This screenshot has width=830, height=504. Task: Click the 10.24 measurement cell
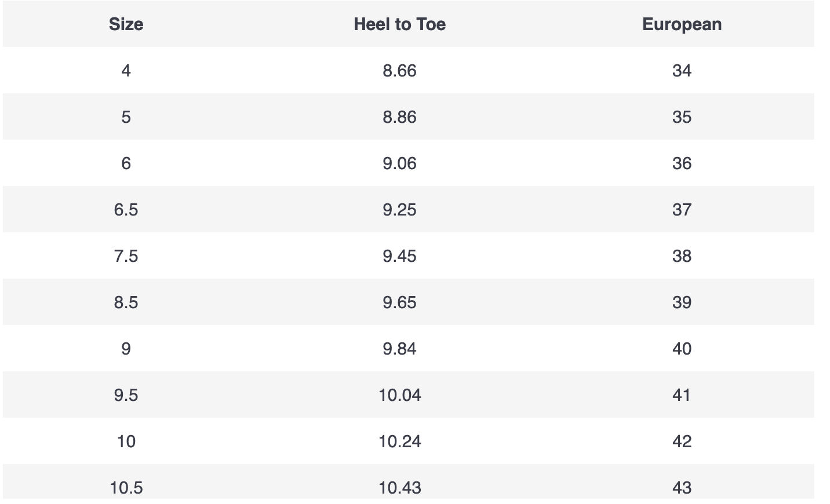tap(399, 441)
